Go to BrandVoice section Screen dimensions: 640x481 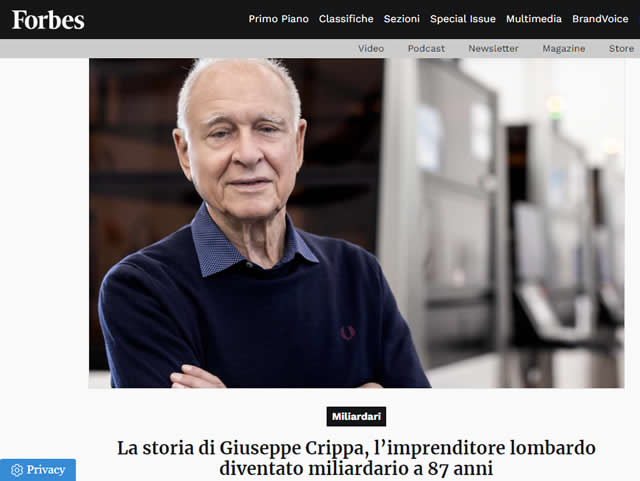[x=600, y=19]
